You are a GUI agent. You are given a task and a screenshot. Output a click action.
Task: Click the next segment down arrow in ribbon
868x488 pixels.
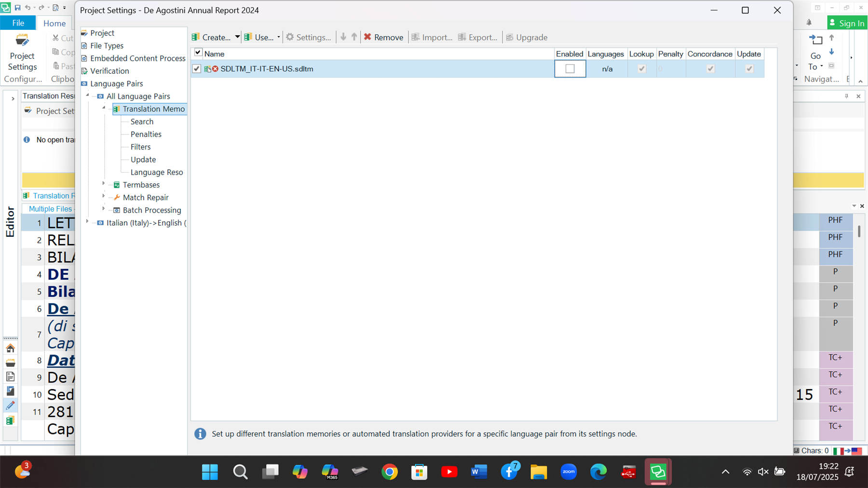(832, 52)
